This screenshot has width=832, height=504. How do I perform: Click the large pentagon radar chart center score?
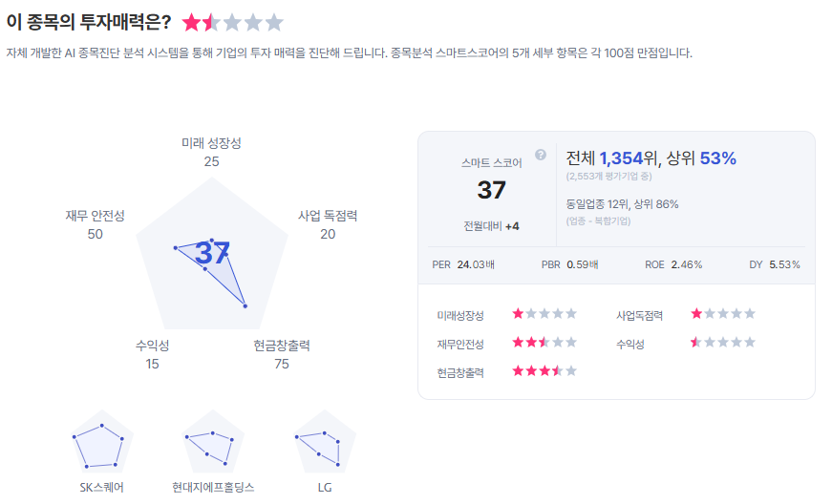pyautogui.click(x=212, y=254)
